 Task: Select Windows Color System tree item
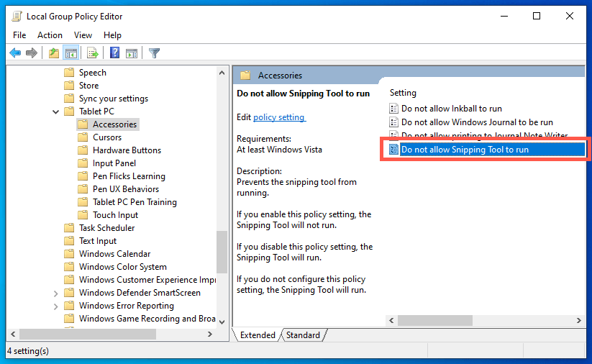(x=123, y=267)
